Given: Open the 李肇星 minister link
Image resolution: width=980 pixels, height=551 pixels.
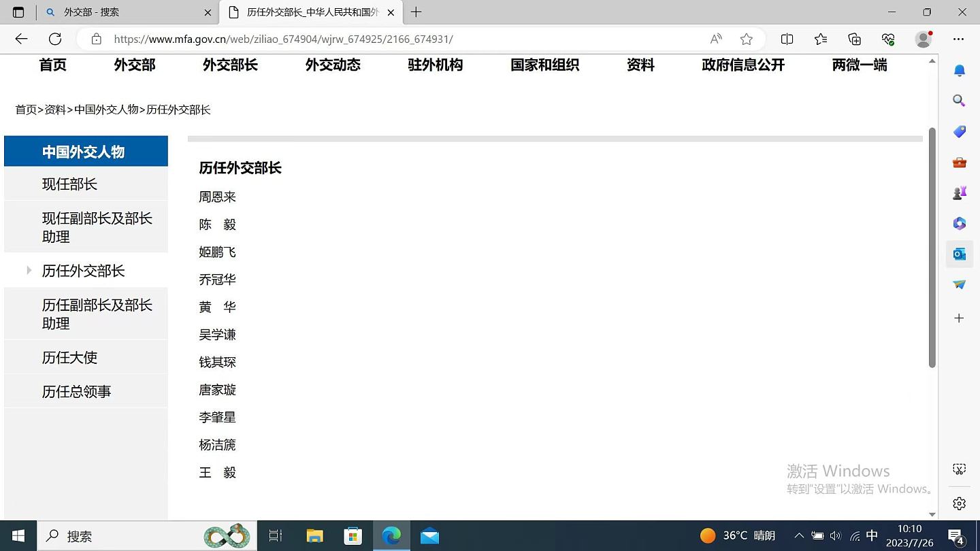Looking at the screenshot, I should (x=218, y=418).
